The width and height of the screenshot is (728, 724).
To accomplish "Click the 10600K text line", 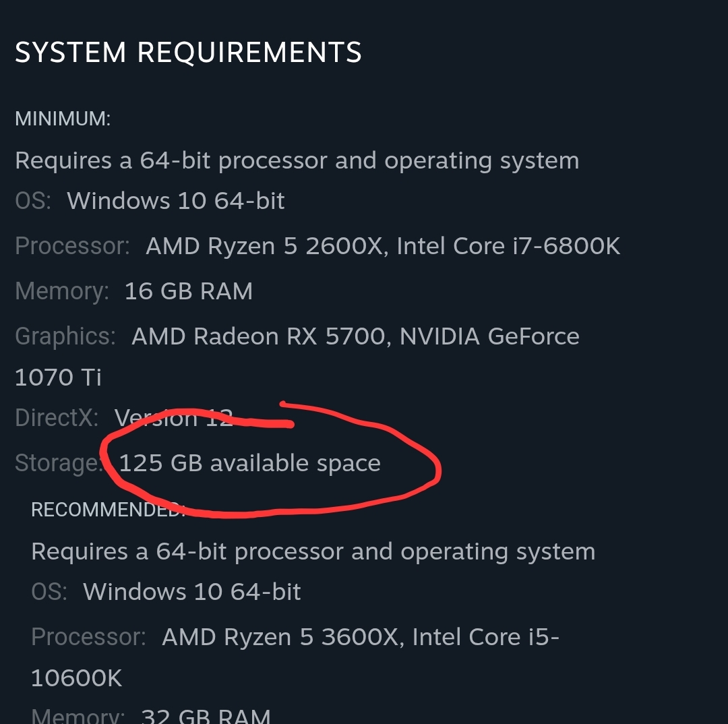I will tap(77, 678).
